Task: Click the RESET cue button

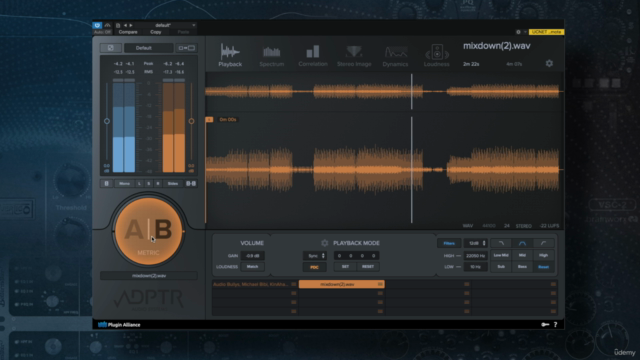Action: tap(368, 267)
